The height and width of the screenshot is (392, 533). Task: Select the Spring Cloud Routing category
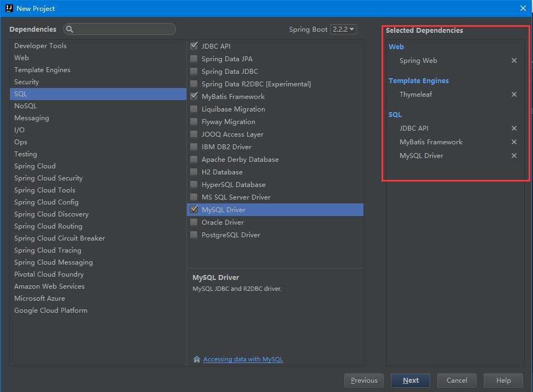[x=98, y=226]
